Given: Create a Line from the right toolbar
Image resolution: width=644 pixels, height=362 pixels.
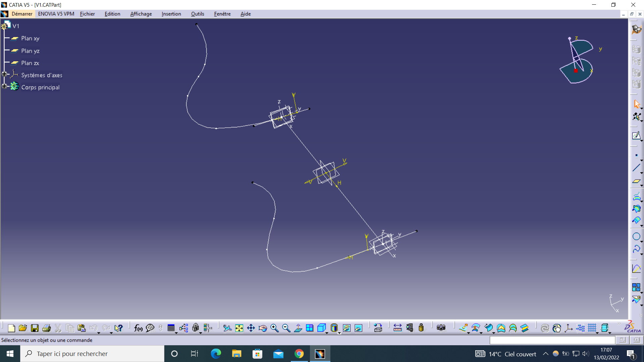Looking at the screenshot, I should pos(636,168).
